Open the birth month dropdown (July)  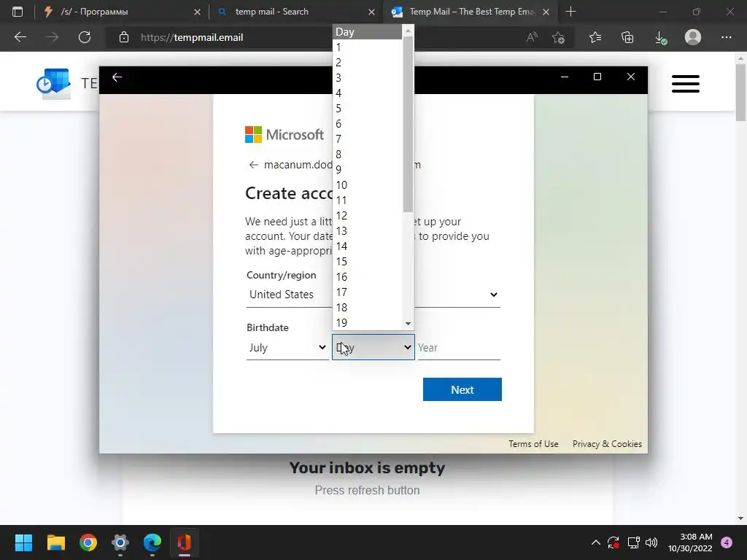coord(287,348)
